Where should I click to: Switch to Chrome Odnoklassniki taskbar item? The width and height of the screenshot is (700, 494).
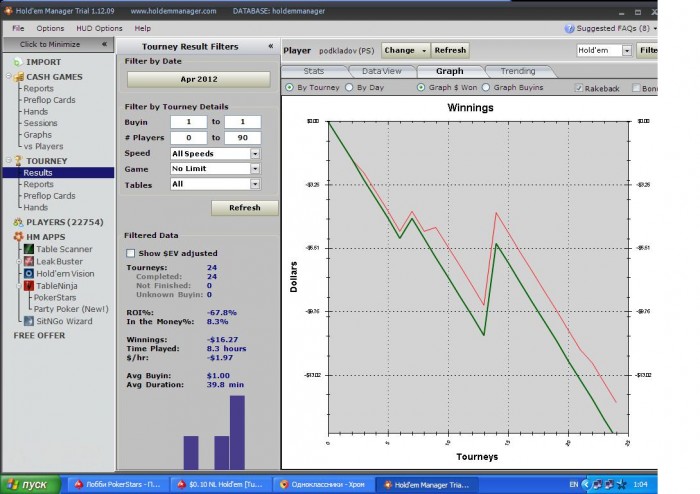[x=324, y=484]
